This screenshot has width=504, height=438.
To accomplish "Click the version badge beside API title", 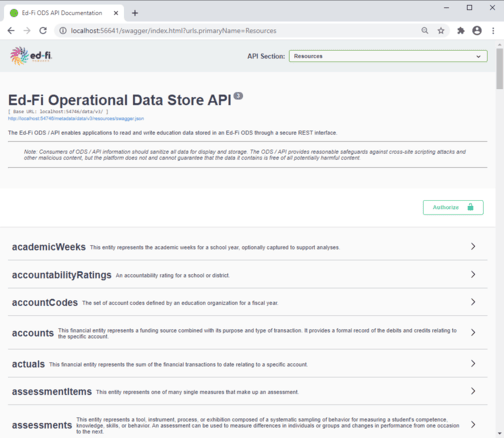I will (238, 96).
